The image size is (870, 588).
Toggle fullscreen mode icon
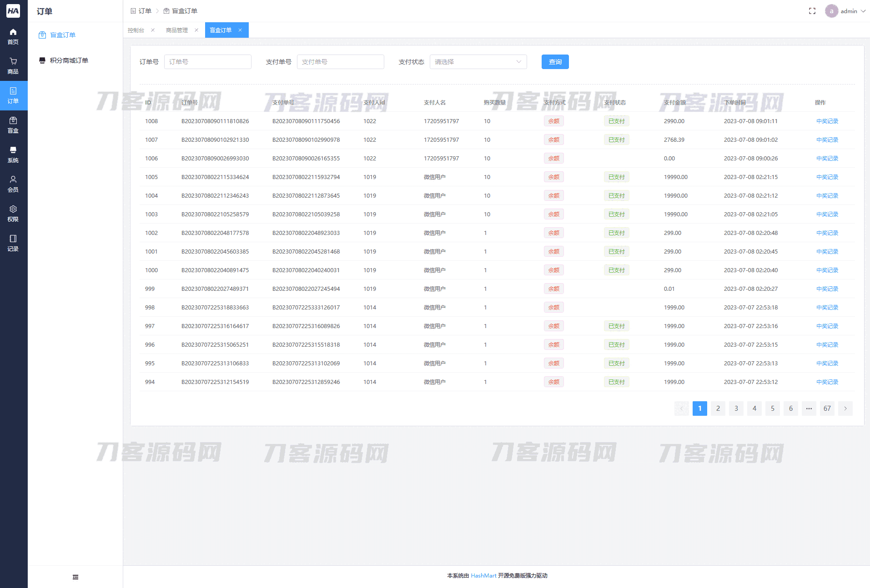(x=812, y=11)
